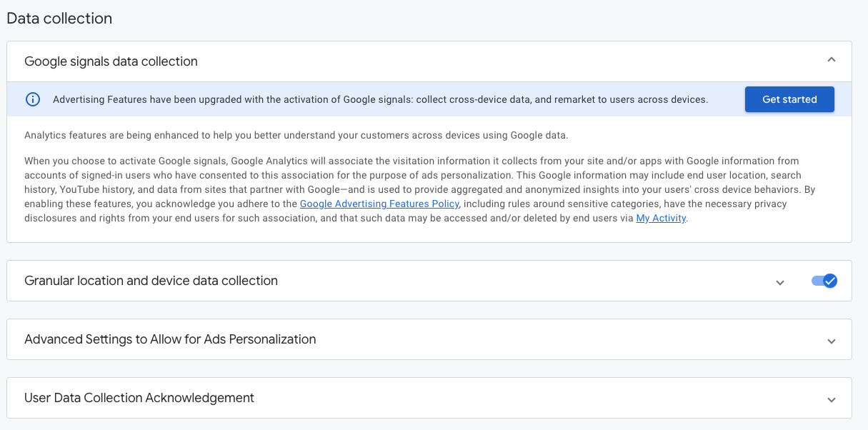This screenshot has height=430, width=868.
Task: Collapse Google signals data collection section
Action: click(831, 60)
